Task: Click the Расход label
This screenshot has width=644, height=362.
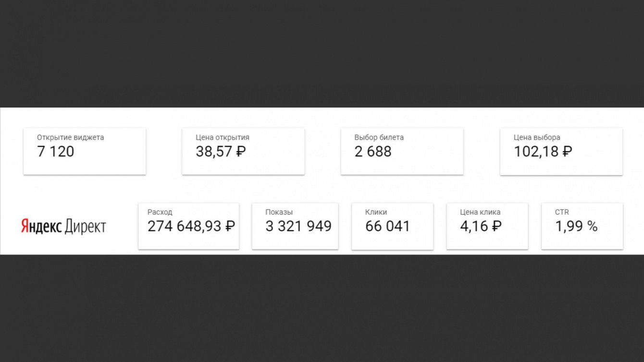Action: coord(160,212)
